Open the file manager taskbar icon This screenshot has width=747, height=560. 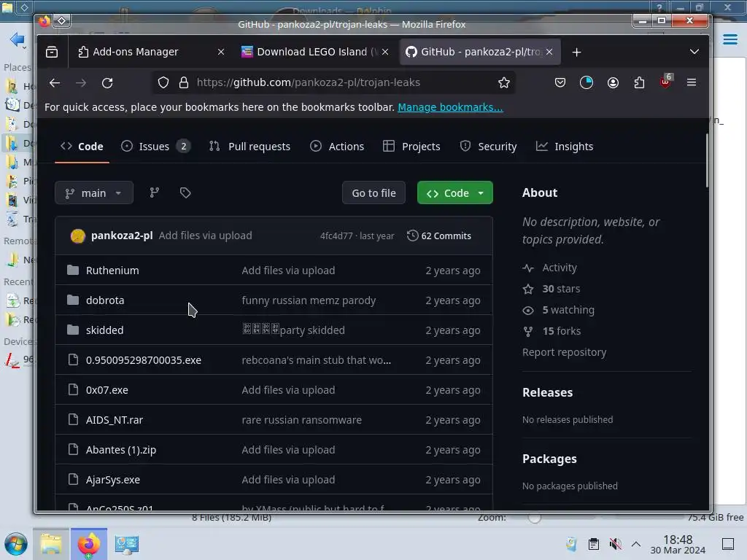coord(51,544)
